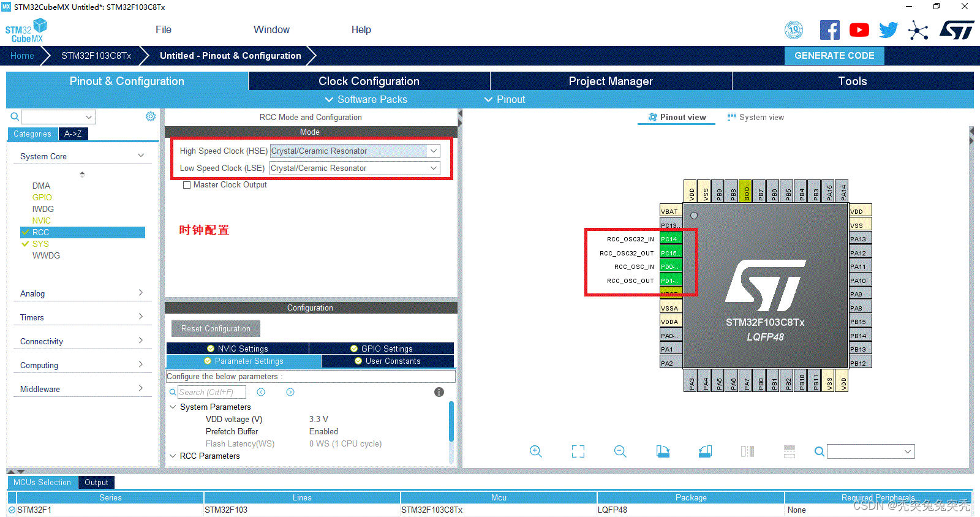This screenshot has height=517, width=980.
Task: Open the YouTube channel icon
Action: 859,30
